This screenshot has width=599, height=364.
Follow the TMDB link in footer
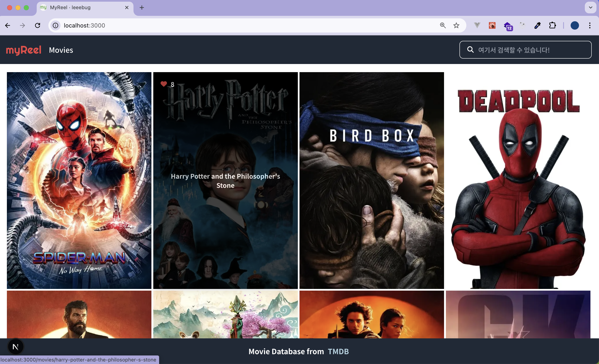point(338,351)
